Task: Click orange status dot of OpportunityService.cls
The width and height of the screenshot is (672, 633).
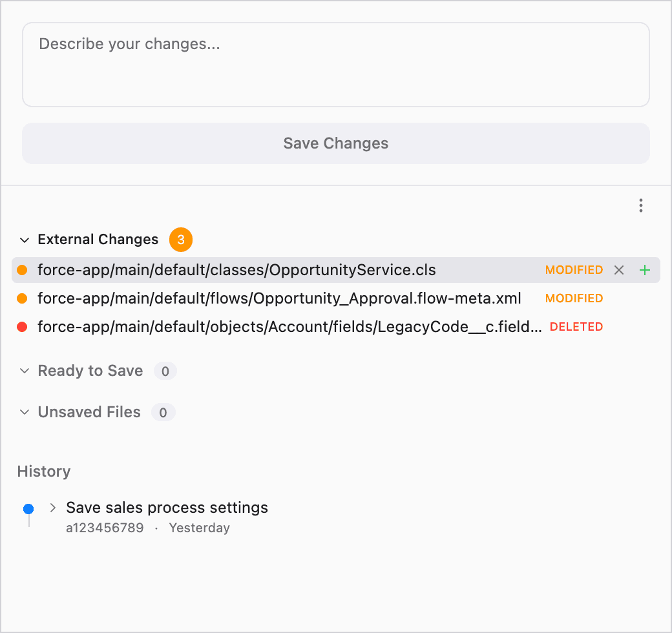Action: click(22, 270)
